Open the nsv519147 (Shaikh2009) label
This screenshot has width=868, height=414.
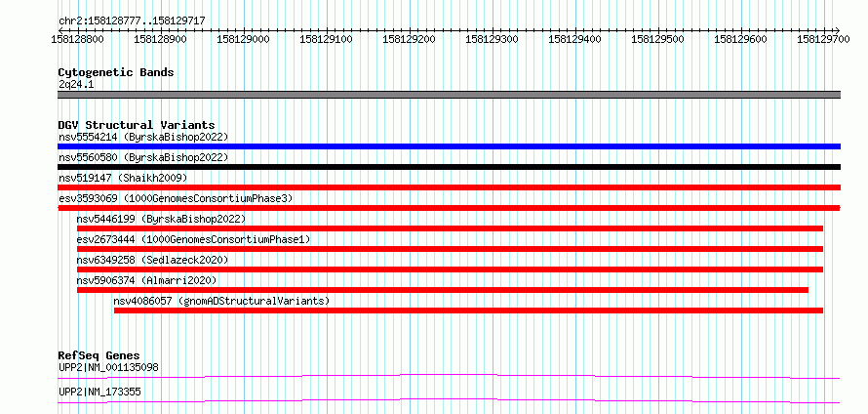pos(123,178)
